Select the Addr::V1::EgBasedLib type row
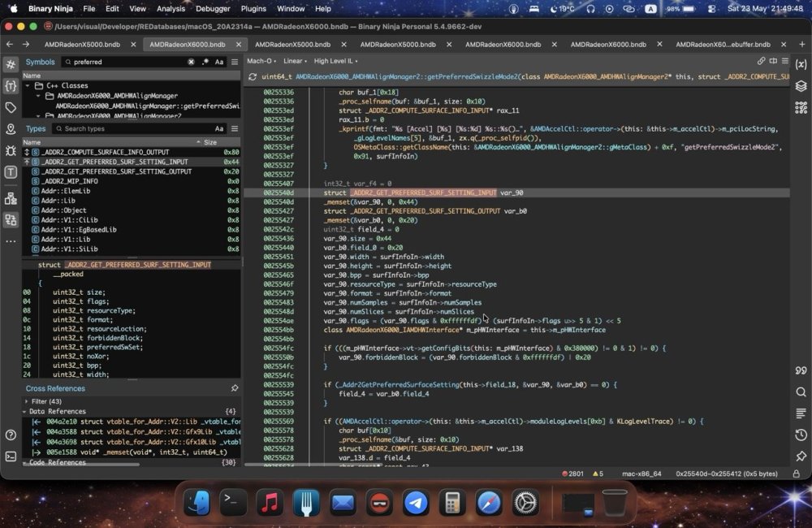The width and height of the screenshot is (812, 528). point(131,230)
